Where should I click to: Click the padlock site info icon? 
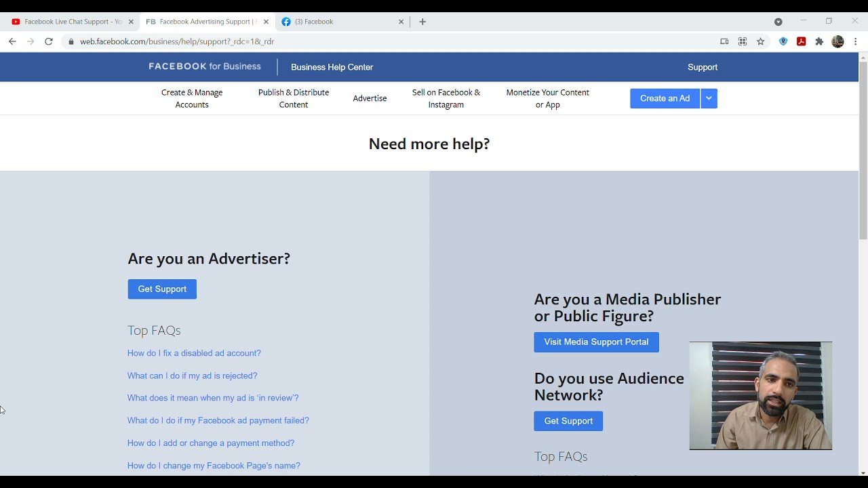click(x=71, y=41)
